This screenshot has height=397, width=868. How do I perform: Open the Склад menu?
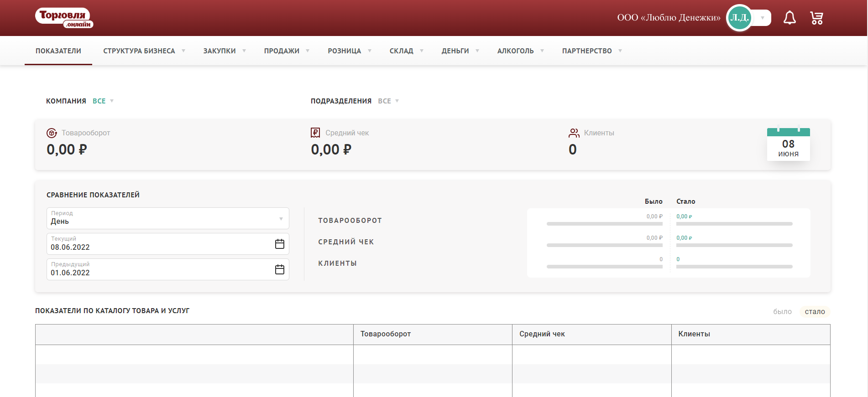[x=406, y=51]
